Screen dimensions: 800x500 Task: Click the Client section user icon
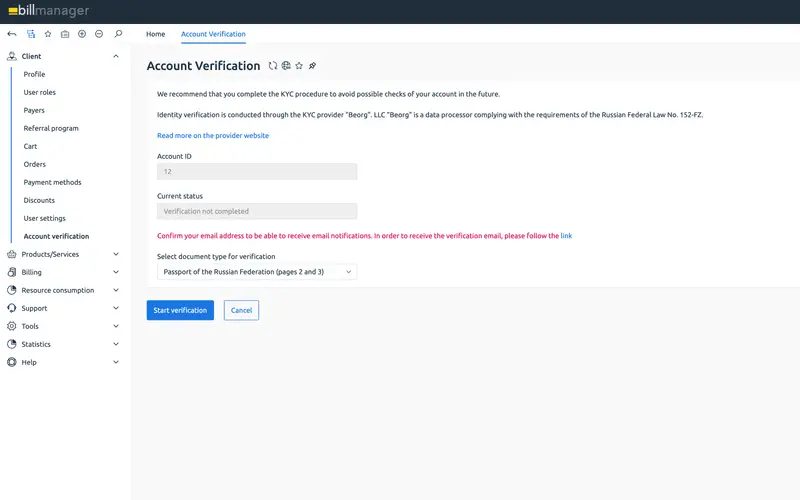click(12, 56)
